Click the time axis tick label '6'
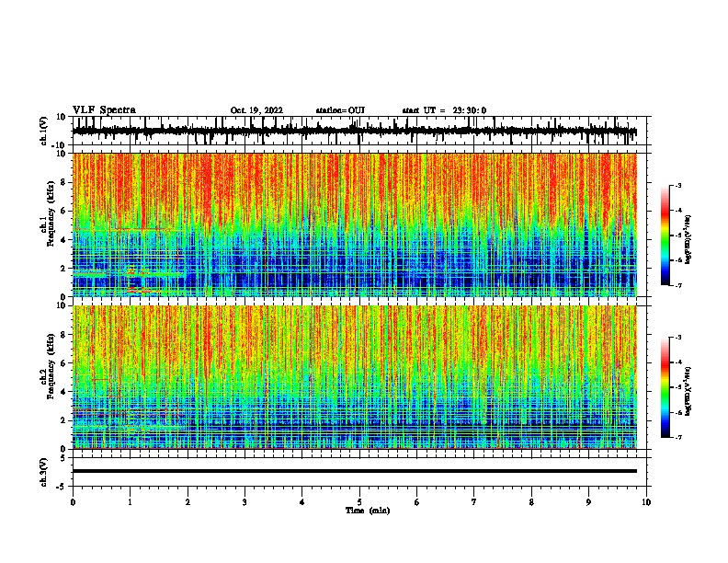The height and width of the screenshot is (563, 728). click(x=417, y=502)
